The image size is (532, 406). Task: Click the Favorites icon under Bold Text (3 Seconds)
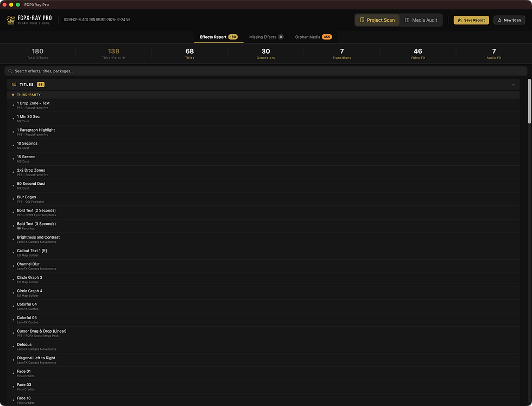pos(19,229)
